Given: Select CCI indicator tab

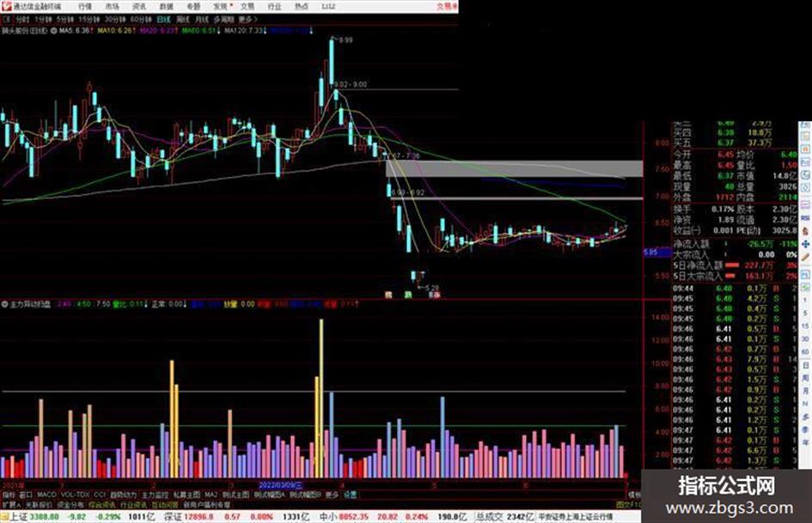Looking at the screenshot, I should 100,495.
